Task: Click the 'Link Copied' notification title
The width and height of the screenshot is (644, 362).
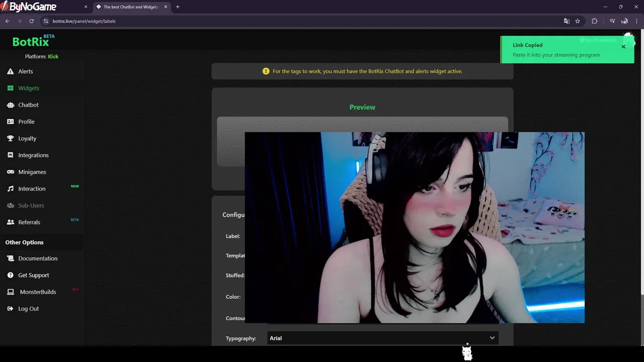Action: click(527, 45)
